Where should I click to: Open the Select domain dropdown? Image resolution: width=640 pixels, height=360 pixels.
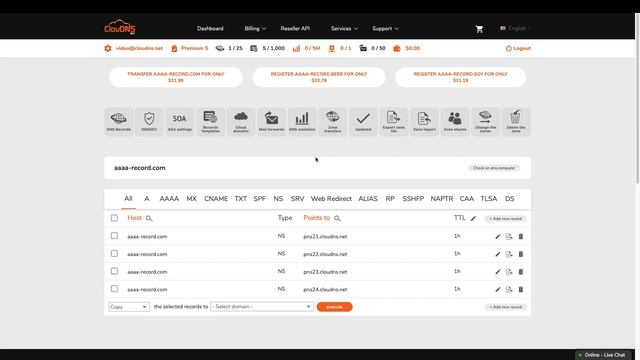click(262, 307)
